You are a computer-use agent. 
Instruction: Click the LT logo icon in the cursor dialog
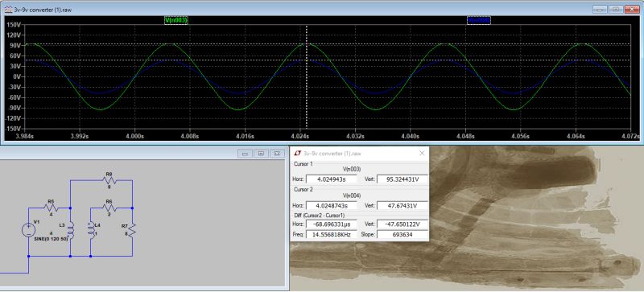click(298, 153)
